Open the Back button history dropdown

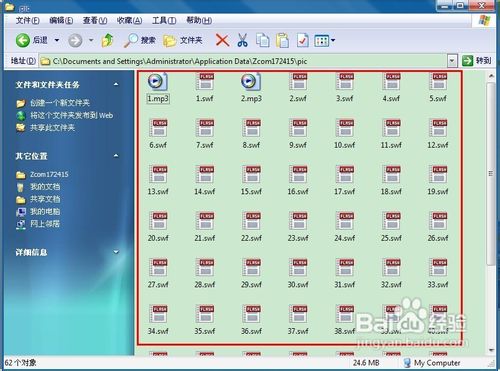click(x=57, y=40)
